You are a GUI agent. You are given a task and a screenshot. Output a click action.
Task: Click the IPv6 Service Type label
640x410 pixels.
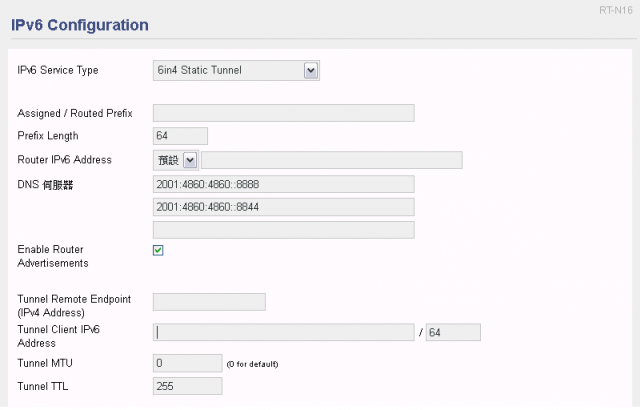coord(58,70)
